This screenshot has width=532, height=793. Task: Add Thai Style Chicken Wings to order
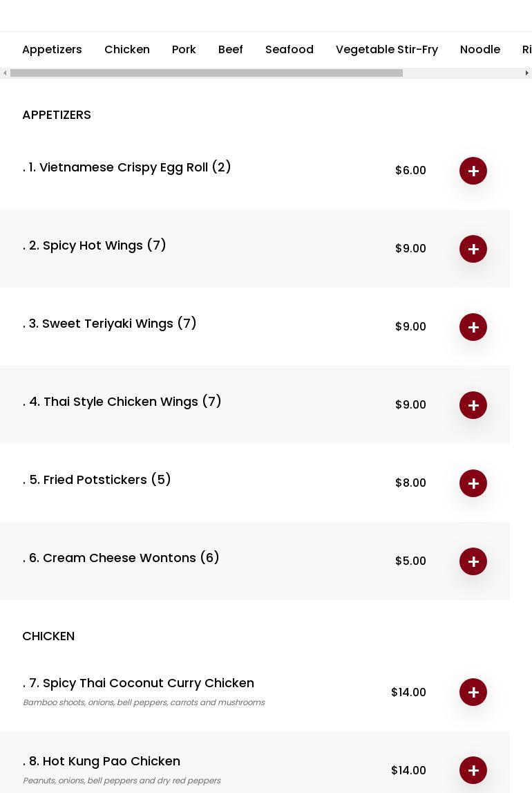click(x=473, y=405)
